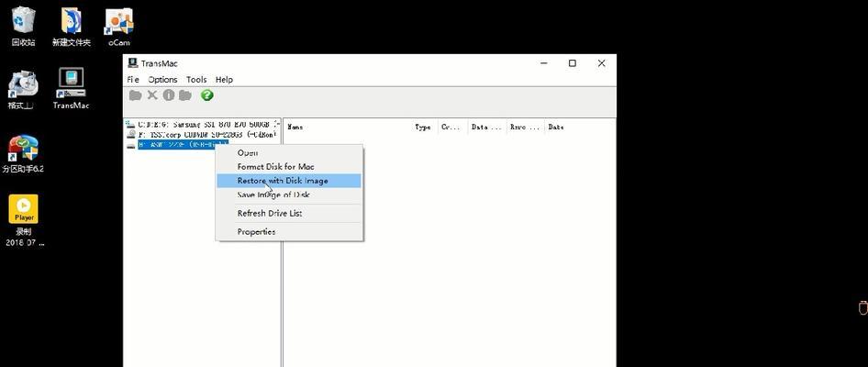Open the Help menu

pos(224,80)
